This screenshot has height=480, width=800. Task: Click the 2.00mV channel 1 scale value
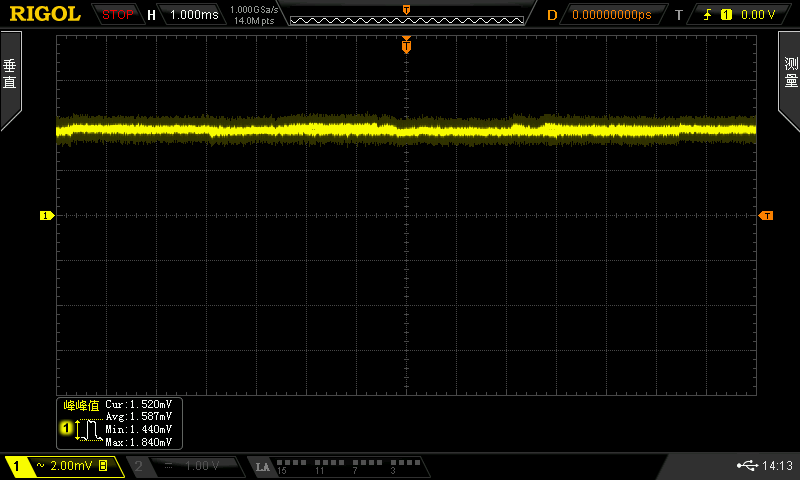pyautogui.click(x=71, y=465)
